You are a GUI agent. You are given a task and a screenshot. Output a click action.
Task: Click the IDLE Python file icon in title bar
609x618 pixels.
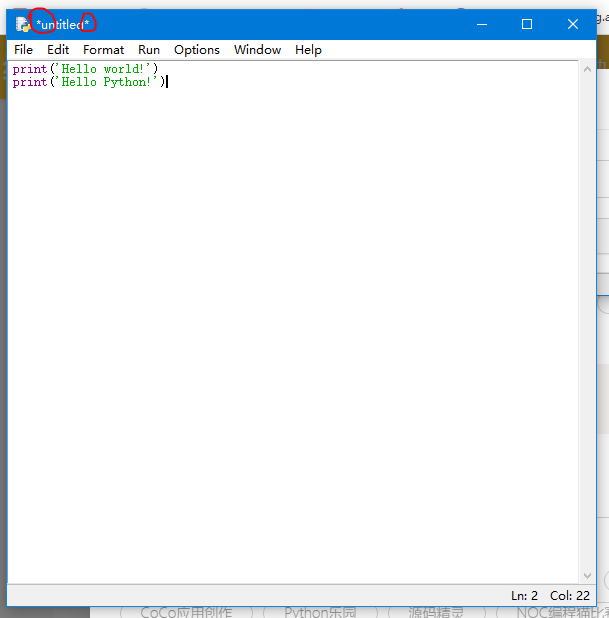point(22,24)
